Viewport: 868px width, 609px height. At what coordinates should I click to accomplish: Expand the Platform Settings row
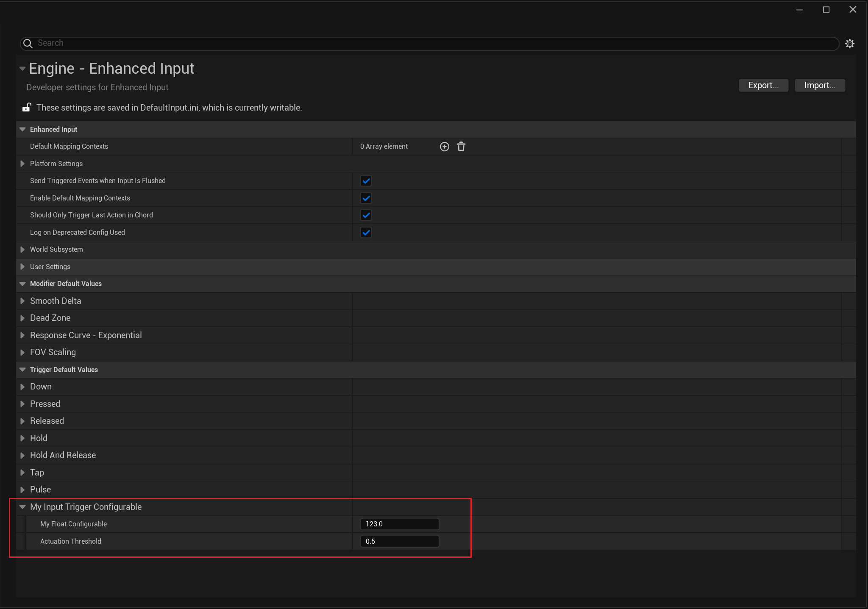[x=22, y=164]
